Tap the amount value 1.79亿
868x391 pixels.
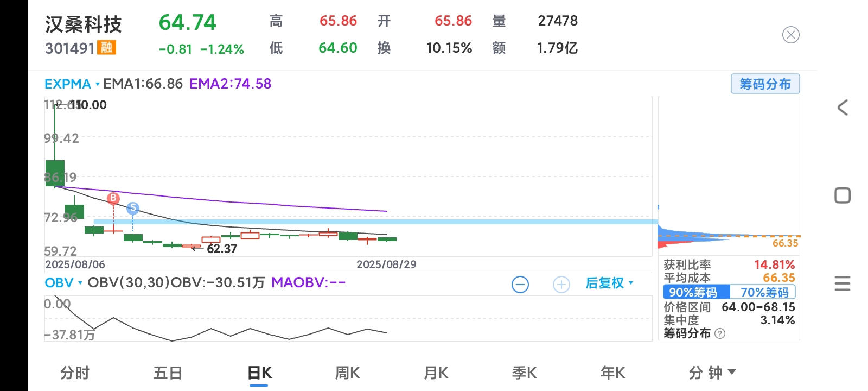557,48
